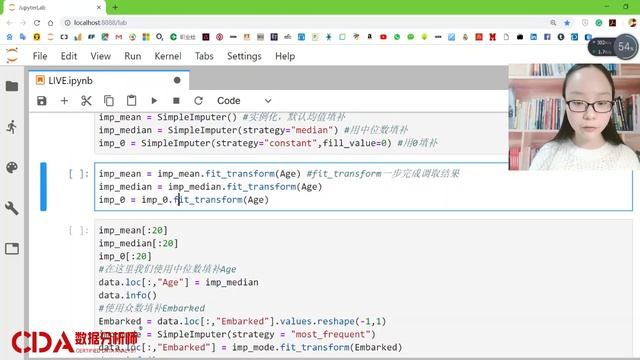This screenshot has width=640, height=360.
Task: Click the browser back arrow
Action: (x=10, y=23)
